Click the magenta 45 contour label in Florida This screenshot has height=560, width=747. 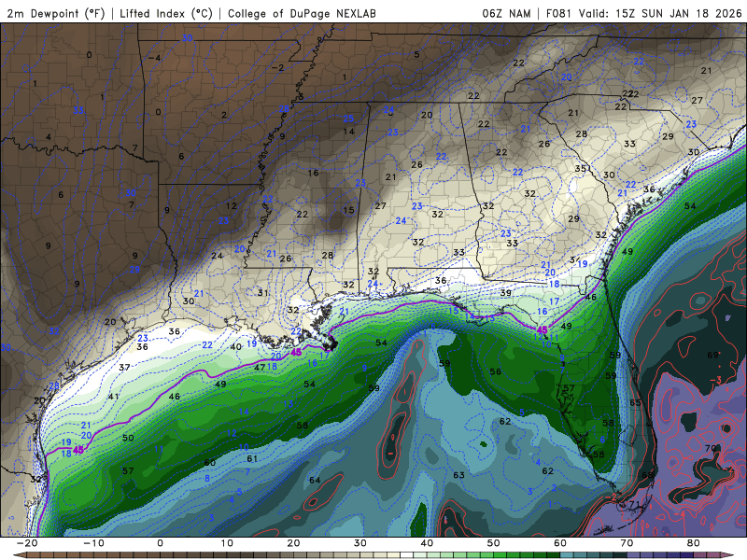click(543, 329)
